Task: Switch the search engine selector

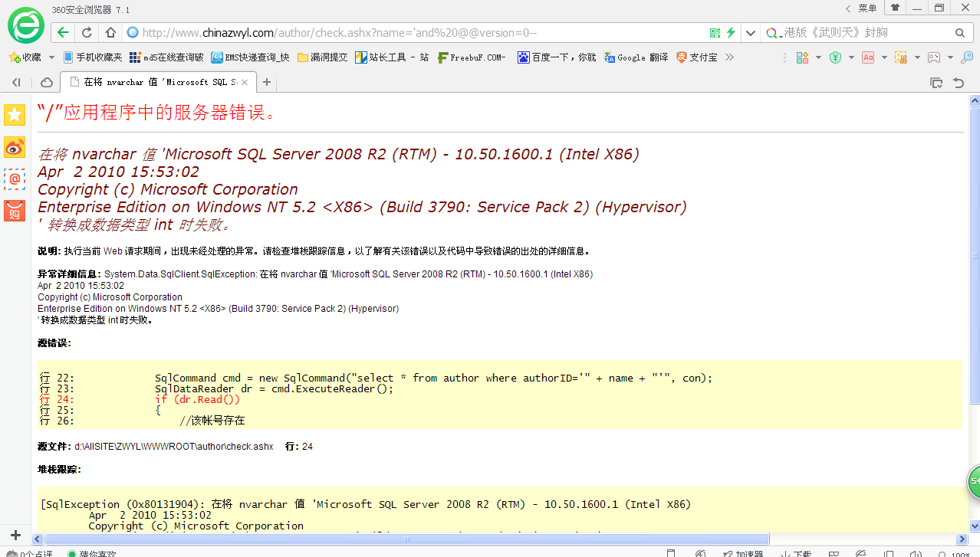Action: [773, 33]
